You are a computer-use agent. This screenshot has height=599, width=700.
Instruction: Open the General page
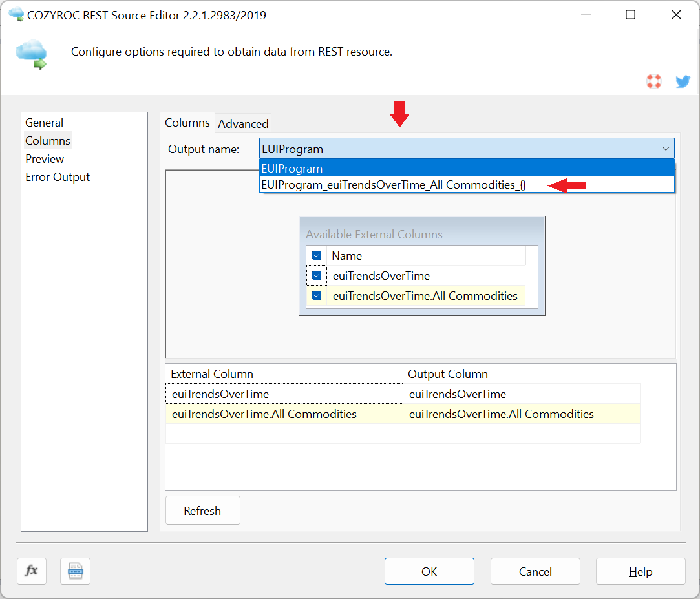pyautogui.click(x=44, y=123)
